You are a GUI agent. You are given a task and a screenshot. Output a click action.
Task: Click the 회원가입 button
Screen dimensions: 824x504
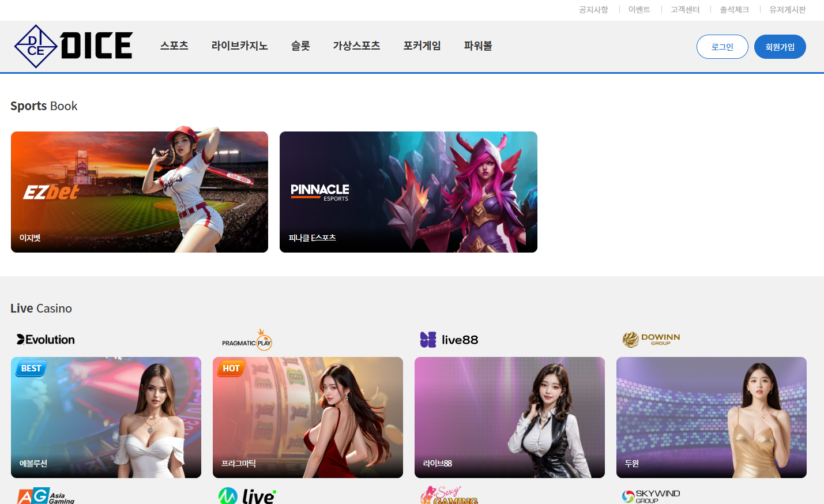click(x=780, y=47)
